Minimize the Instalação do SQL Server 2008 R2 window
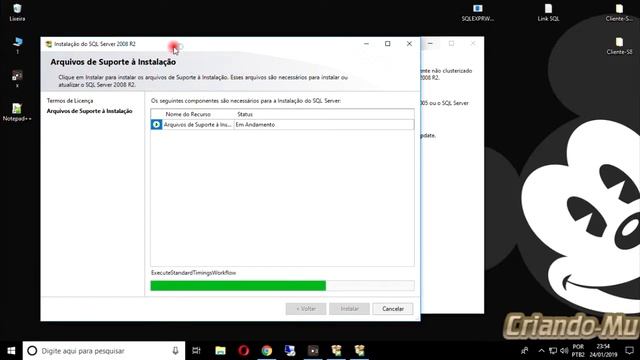 pyautogui.click(x=366, y=44)
